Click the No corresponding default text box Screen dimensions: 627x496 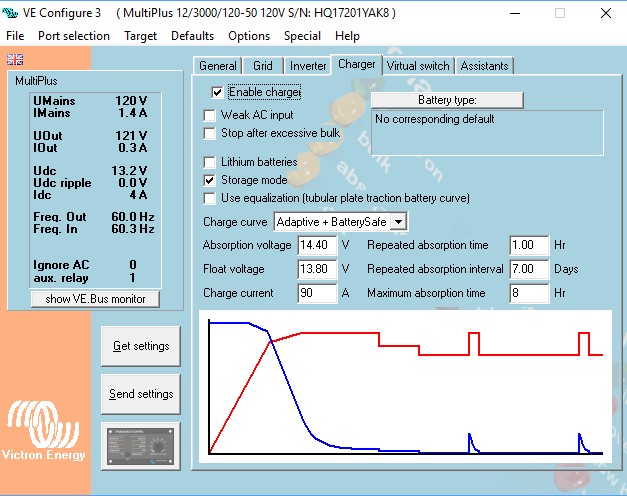(x=487, y=133)
